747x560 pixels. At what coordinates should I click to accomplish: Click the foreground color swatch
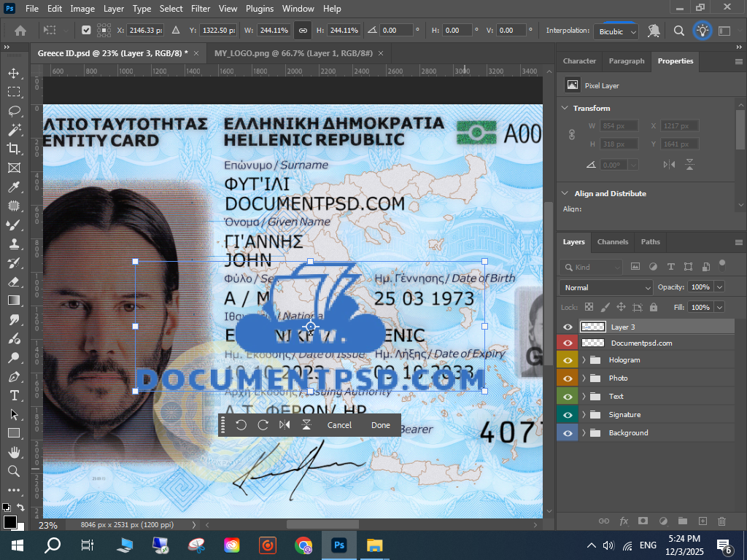coord(9,521)
